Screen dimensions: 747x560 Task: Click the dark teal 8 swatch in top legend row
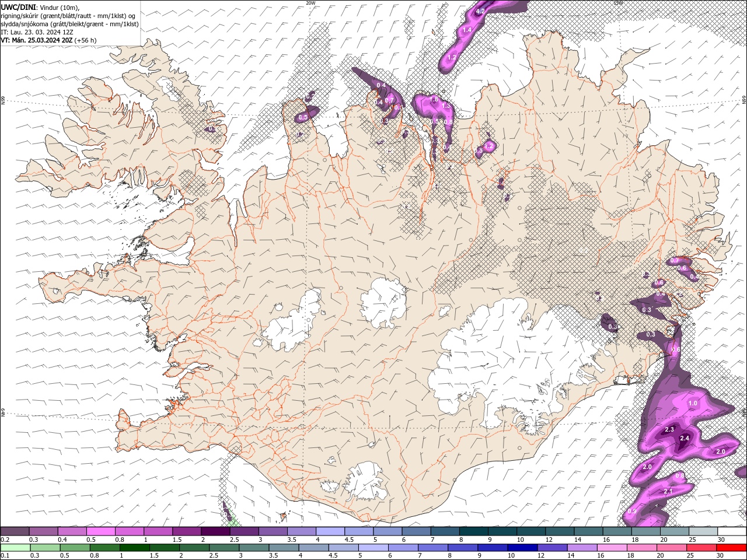point(474,531)
